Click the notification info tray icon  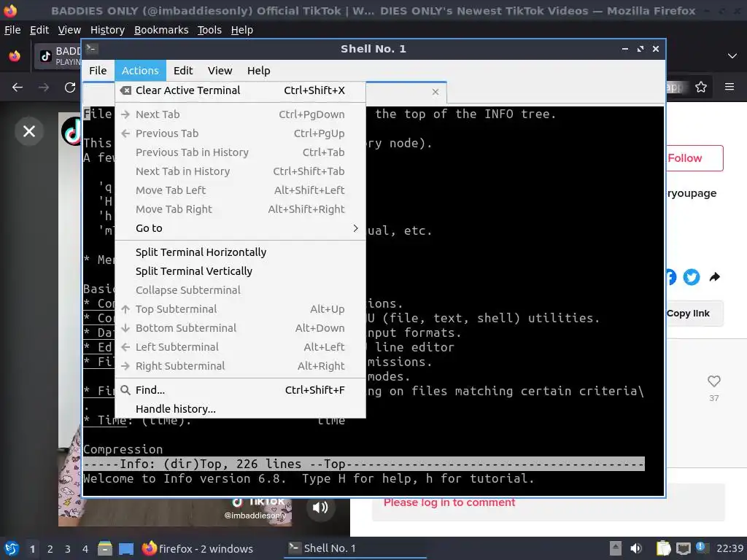[x=702, y=547]
